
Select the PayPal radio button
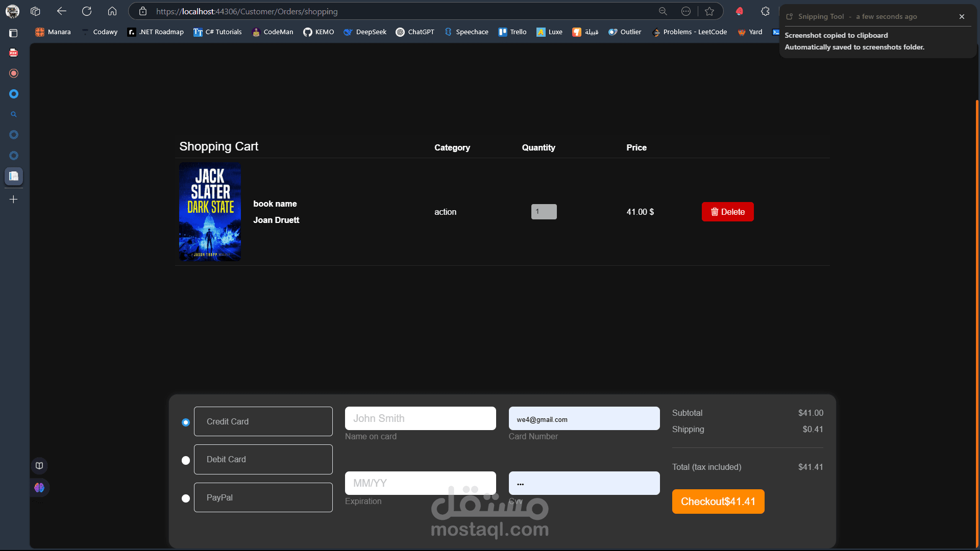pos(186,498)
